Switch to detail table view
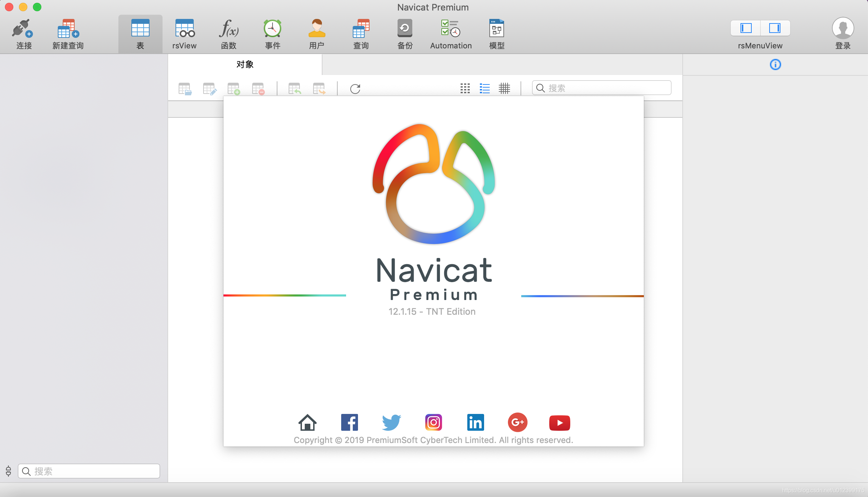The width and height of the screenshot is (868, 497). [x=504, y=88]
